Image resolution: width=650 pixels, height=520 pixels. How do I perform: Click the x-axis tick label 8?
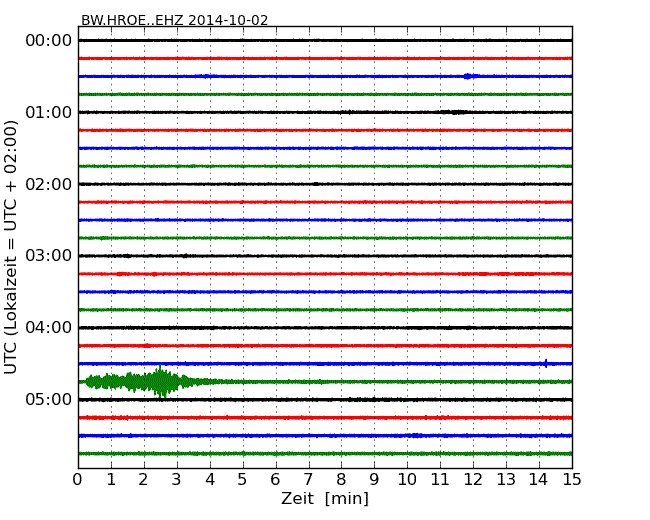(x=341, y=480)
